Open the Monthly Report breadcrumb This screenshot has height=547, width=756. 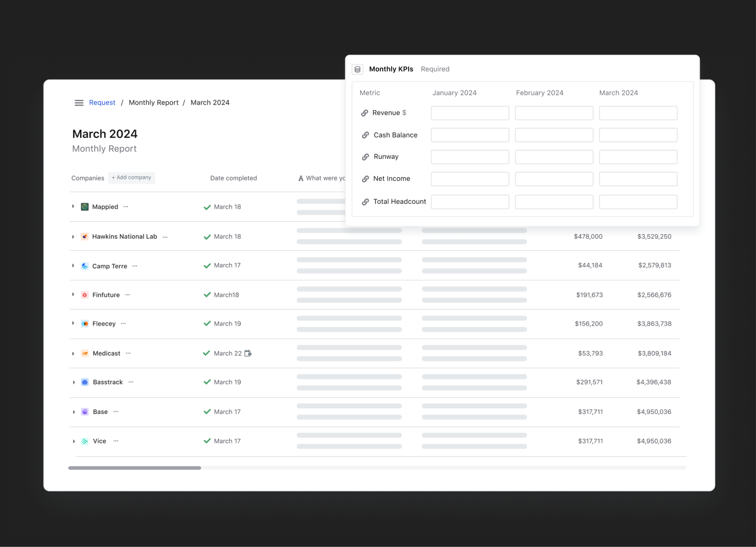point(153,103)
